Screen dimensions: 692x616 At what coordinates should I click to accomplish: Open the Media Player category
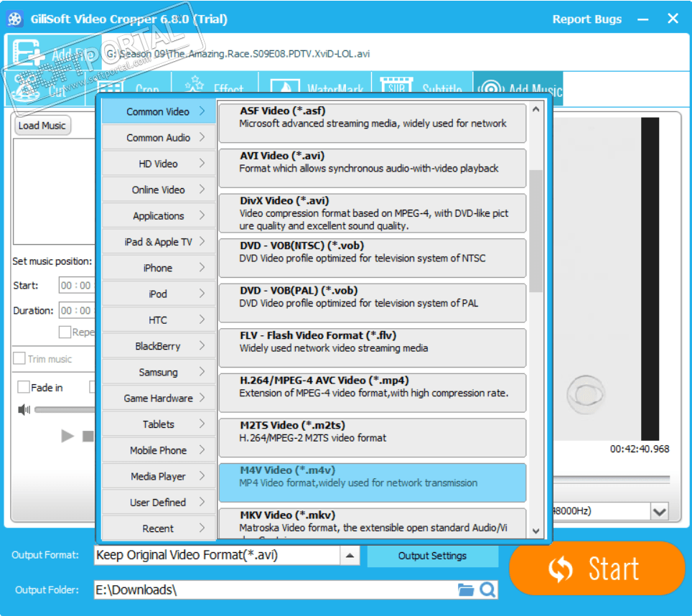click(159, 476)
